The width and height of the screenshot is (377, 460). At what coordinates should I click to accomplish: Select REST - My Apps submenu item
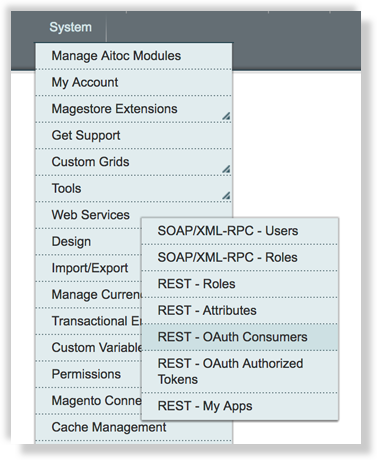240,406
